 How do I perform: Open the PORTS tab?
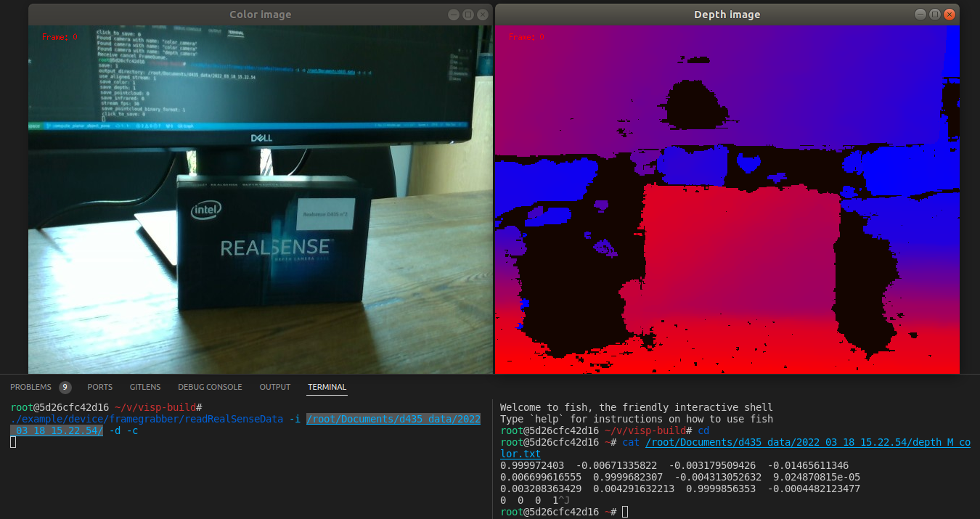[99, 387]
